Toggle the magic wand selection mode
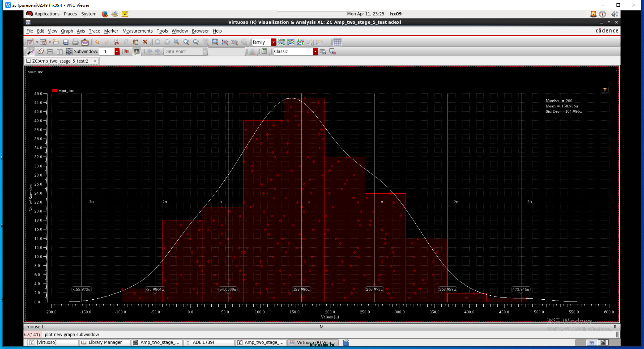The height and width of the screenshot is (349, 644). coord(31,51)
